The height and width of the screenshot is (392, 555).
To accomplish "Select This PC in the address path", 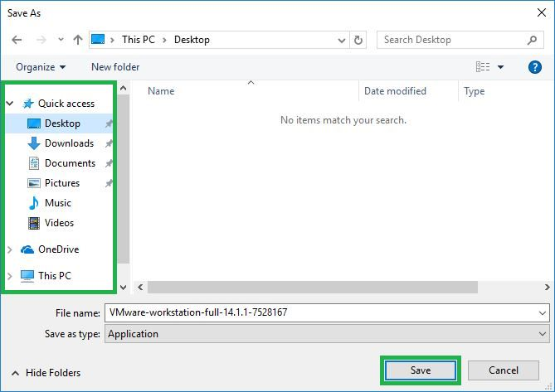I will pyautogui.click(x=139, y=40).
